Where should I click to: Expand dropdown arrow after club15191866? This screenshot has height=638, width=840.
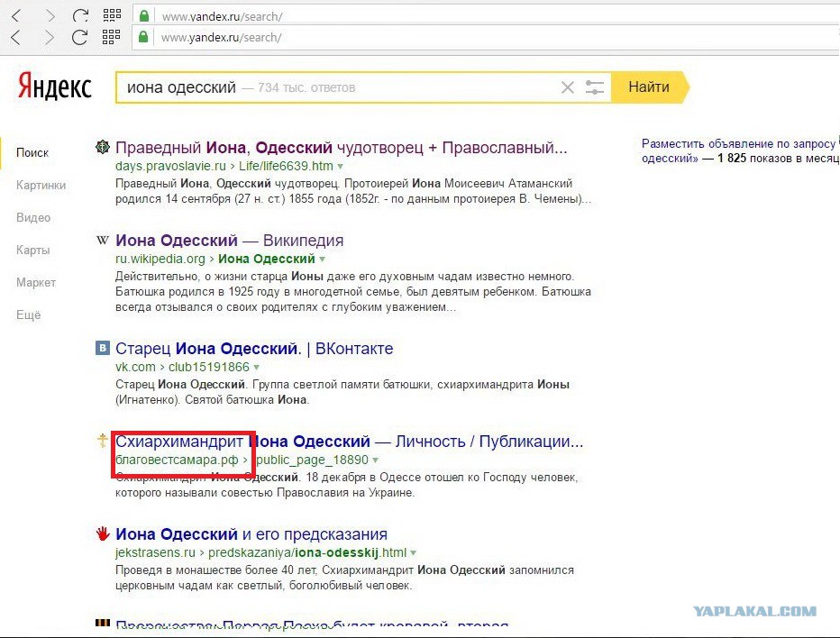pyautogui.click(x=256, y=368)
